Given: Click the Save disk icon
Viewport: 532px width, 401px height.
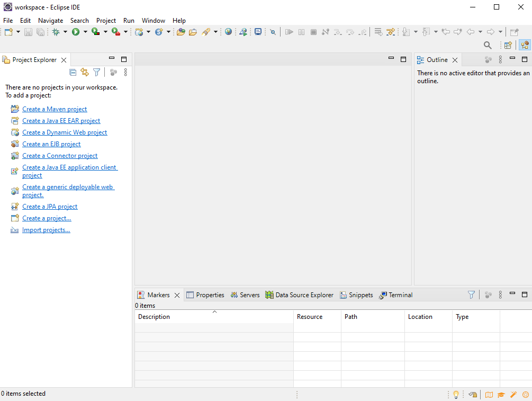Looking at the screenshot, I should (29, 32).
